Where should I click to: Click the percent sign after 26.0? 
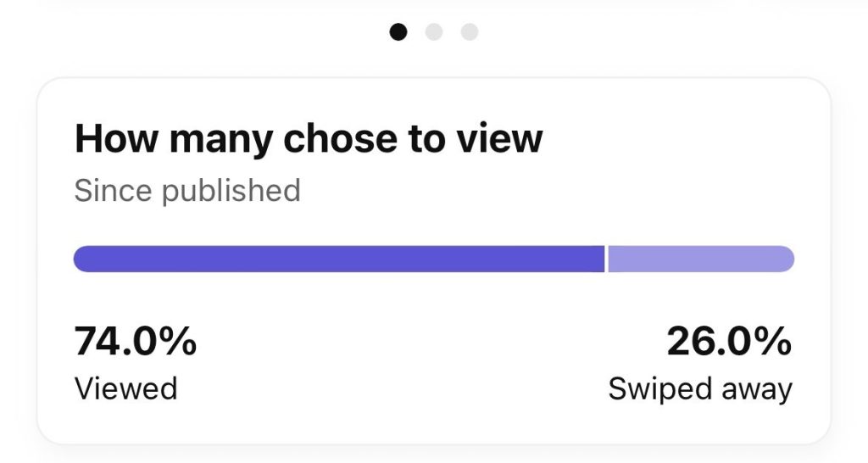[x=775, y=341]
